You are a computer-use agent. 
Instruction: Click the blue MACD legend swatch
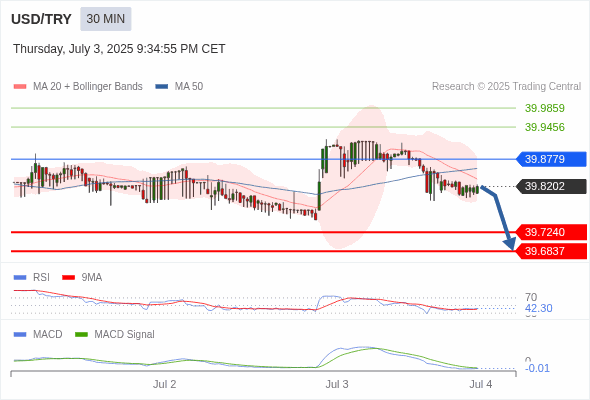pos(20,335)
